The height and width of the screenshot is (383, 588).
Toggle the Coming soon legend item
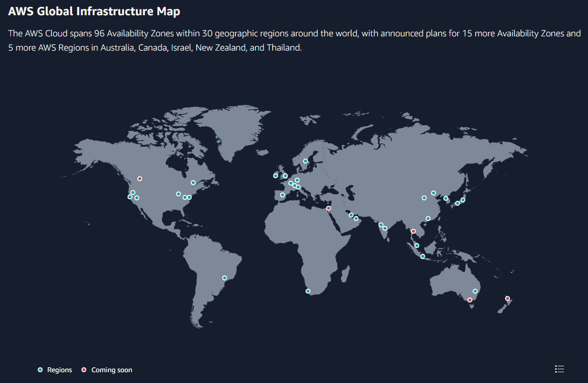coord(107,370)
